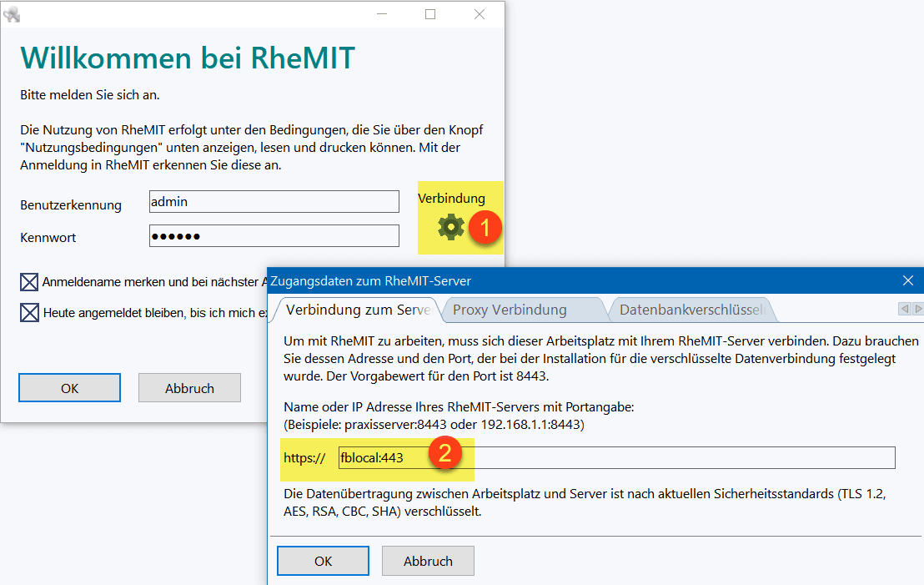Minimize the RheMIT login window
Image resolution: width=924 pixels, height=585 pixels.
point(382,14)
